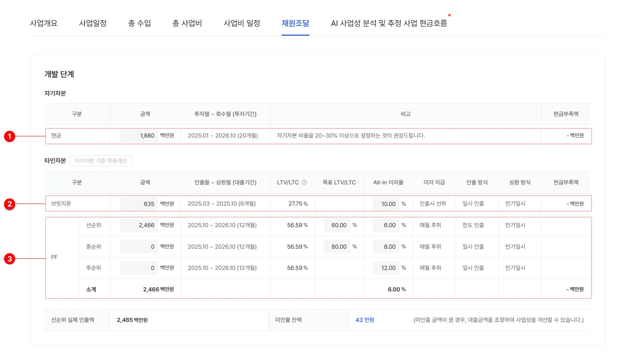635x364 pixels.
Task: Open the 사업개요 tab
Action: [x=44, y=23]
